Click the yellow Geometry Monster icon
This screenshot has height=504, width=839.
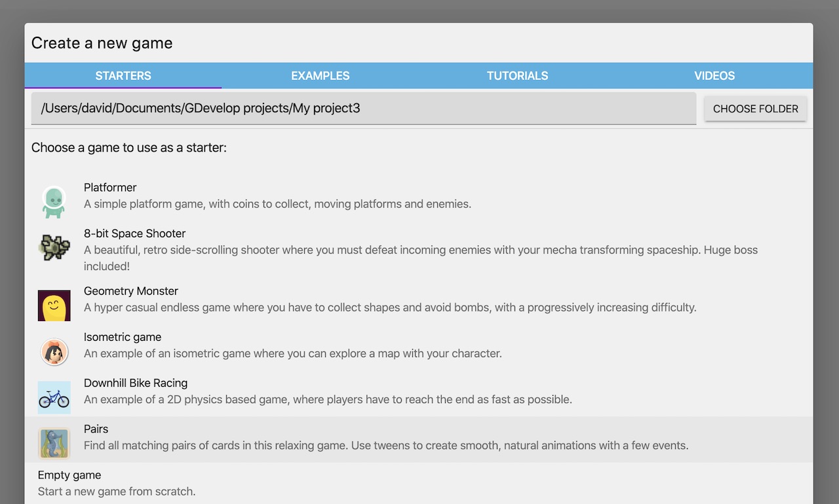(x=54, y=305)
